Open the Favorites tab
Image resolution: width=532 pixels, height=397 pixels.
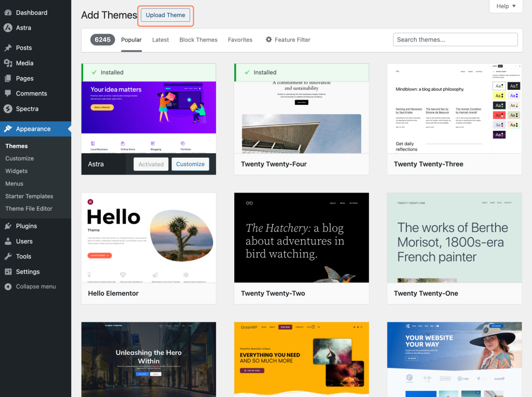[x=240, y=39]
